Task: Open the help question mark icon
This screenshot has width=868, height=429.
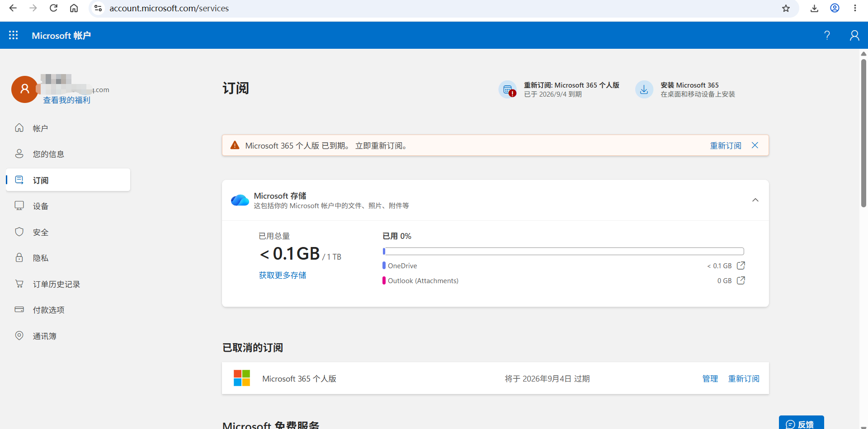Action: [827, 35]
